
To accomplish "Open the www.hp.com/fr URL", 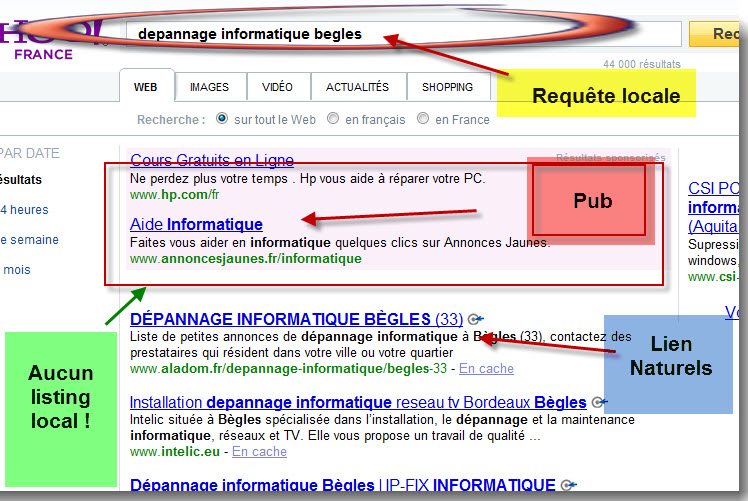I will (175, 195).
